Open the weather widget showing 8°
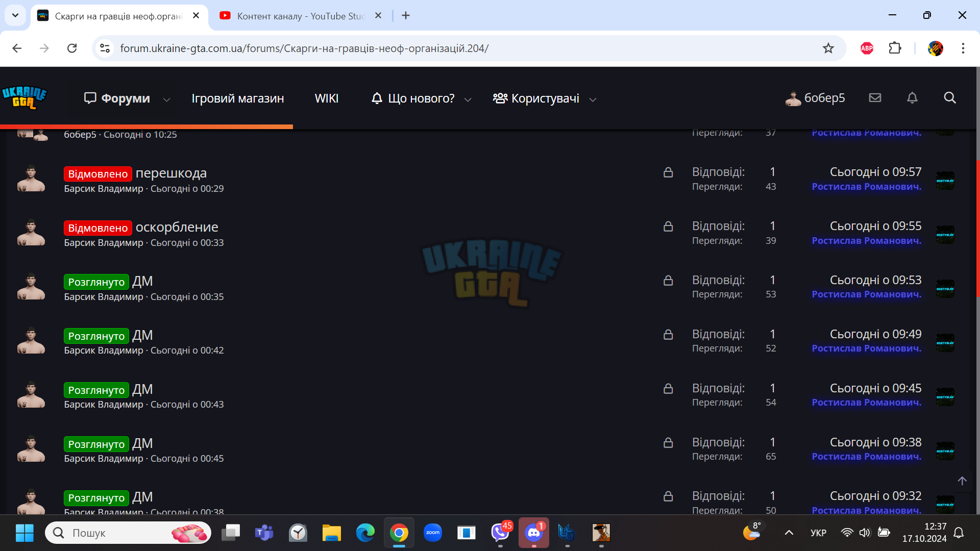980x551 pixels. [x=751, y=532]
